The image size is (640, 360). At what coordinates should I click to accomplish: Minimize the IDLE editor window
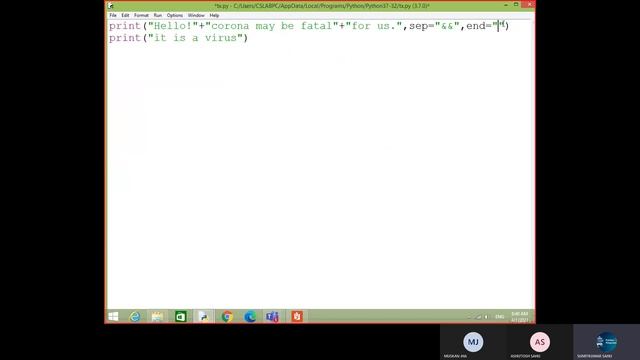[x=506, y=5]
